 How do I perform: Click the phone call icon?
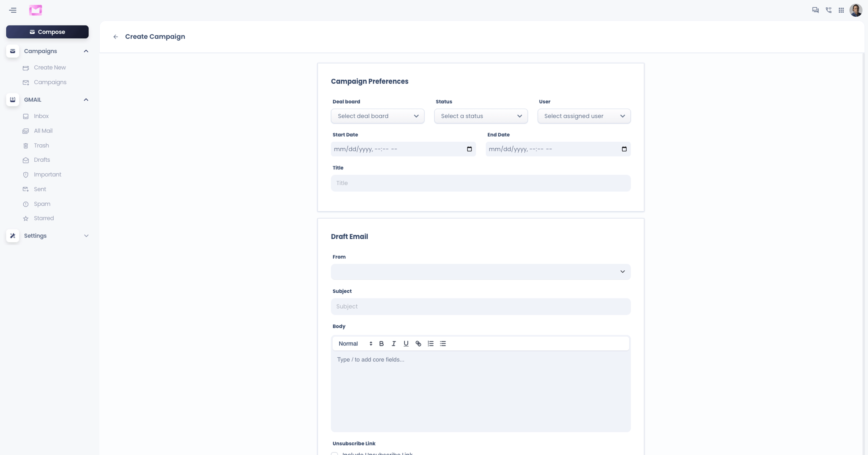(x=828, y=10)
